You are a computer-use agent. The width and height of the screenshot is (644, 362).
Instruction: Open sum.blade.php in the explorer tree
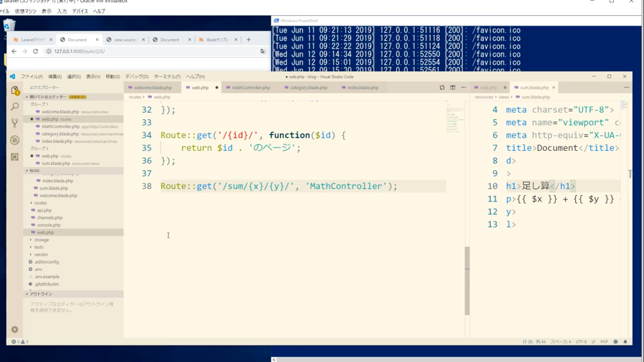click(54, 188)
